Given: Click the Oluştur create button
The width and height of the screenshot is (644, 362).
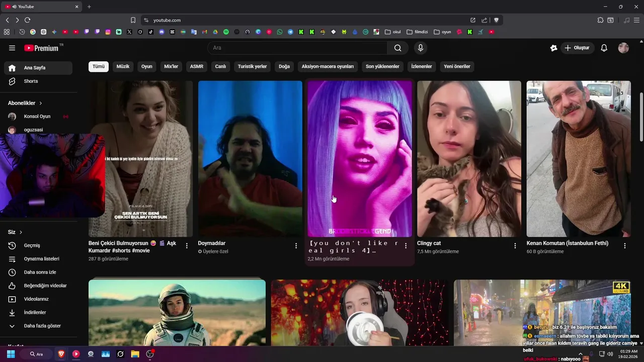Looking at the screenshot, I should (577, 48).
